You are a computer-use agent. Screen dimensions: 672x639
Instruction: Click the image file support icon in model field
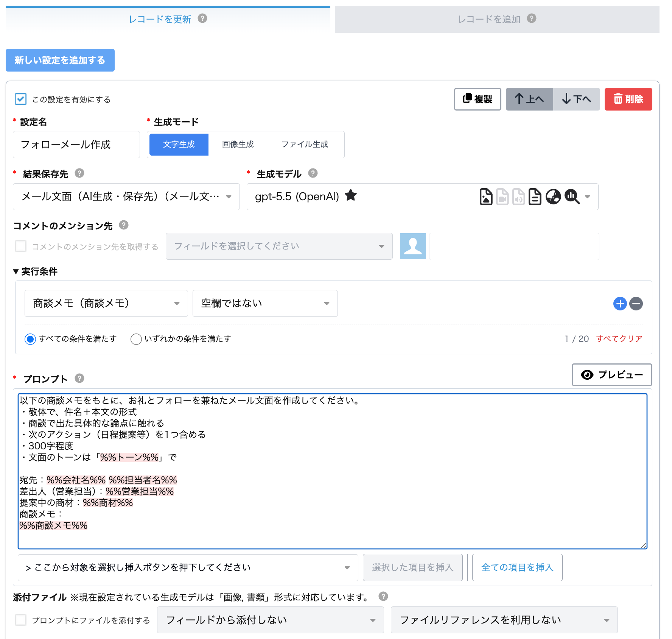point(486,196)
